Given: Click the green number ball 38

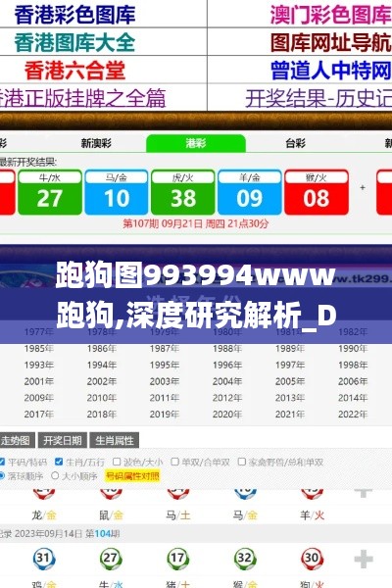Looking at the screenshot, I should click(x=183, y=192).
